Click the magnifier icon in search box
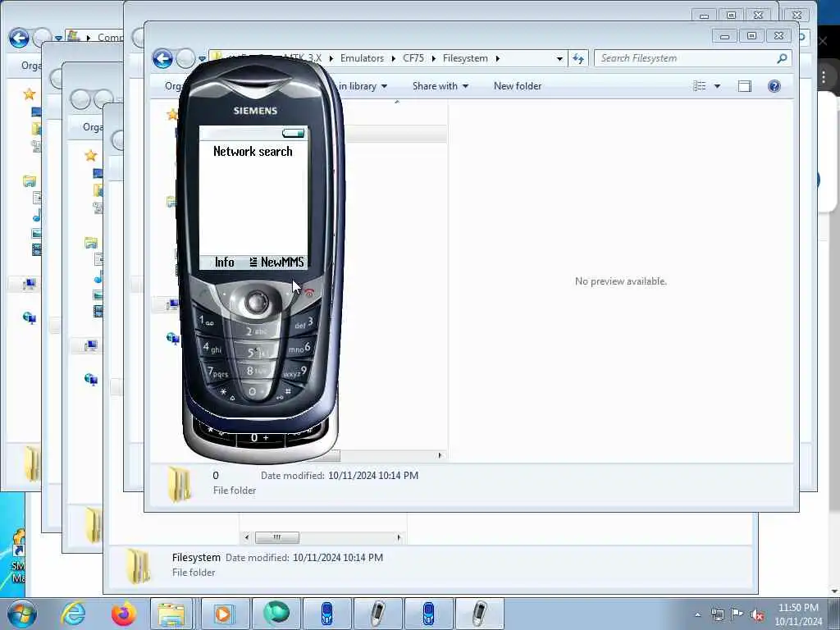This screenshot has height=630, width=840. 782,58
